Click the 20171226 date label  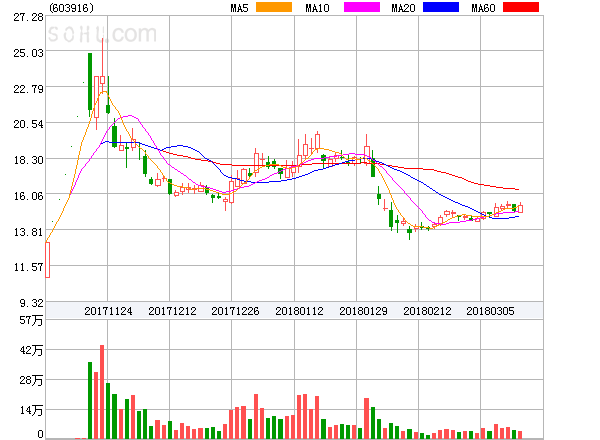pos(235,311)
